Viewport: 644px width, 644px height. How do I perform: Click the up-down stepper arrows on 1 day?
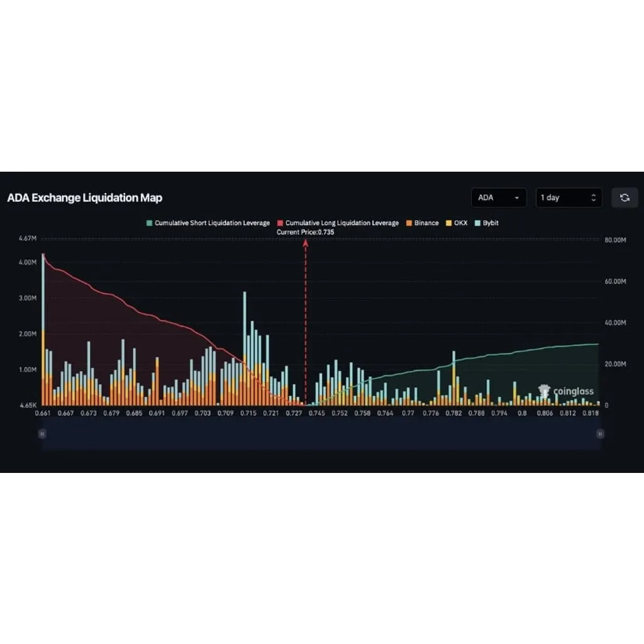[x=594, y=197]
